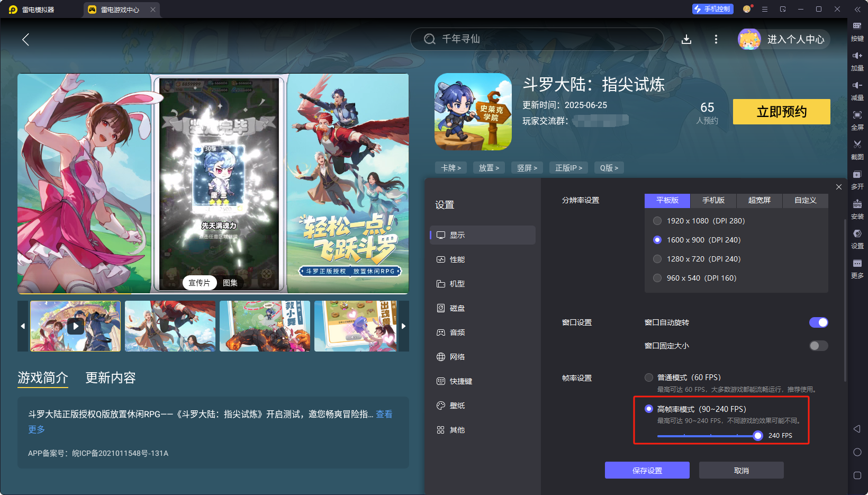This screenshot has height=495, width=868.
Task: Select resolution 1280 x 720 (DPI 240)
Action: tap(657, 259)
